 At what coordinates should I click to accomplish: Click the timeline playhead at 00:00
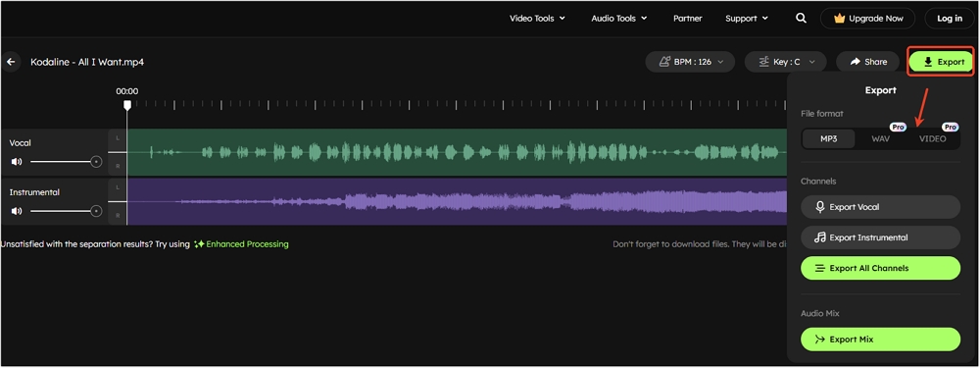126,106
